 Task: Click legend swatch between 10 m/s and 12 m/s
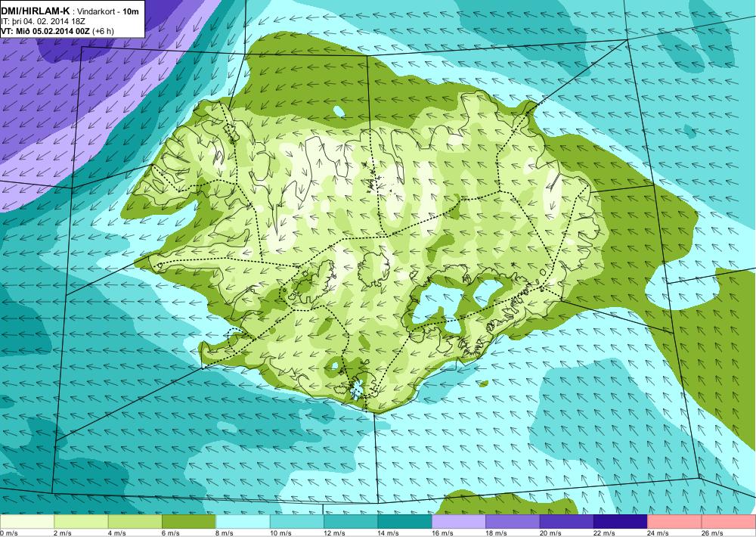[297, 522]
